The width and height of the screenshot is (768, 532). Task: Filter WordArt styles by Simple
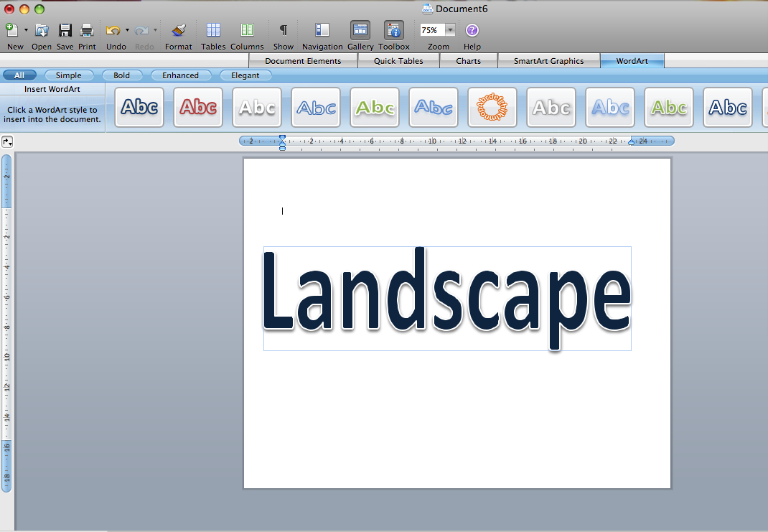[x=68, y=75]
